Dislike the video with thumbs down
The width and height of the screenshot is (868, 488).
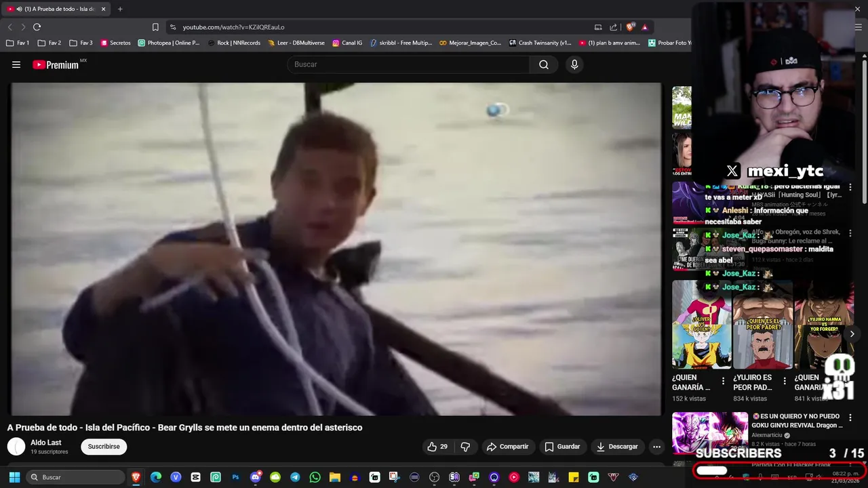[465, 447]
